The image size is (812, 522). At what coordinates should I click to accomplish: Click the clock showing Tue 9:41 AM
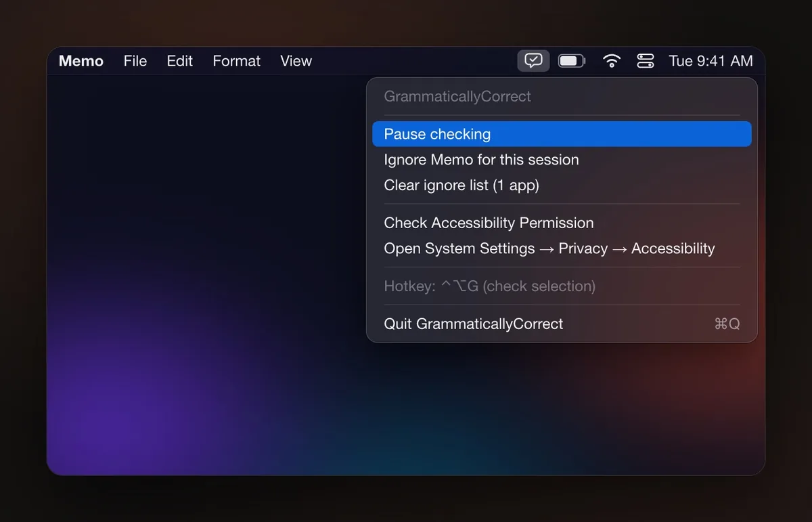coord(710,61)
